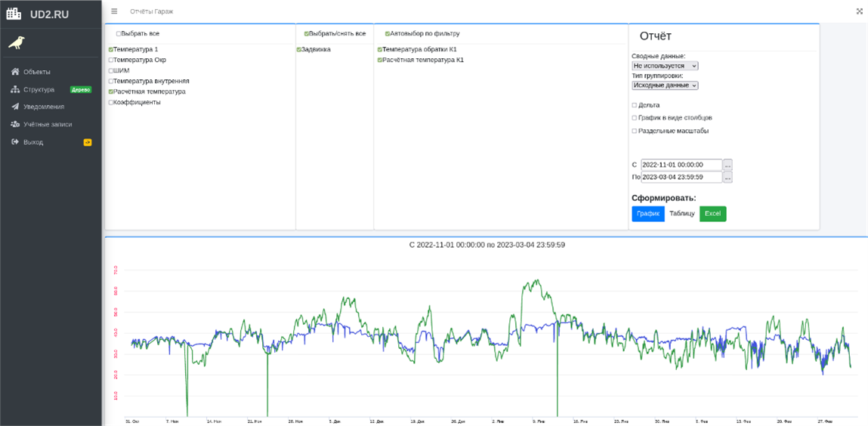Check the Коэффициенты checkbox
Image resolution: width=868 pixels, height=426 pixels.
pos(111,103)
